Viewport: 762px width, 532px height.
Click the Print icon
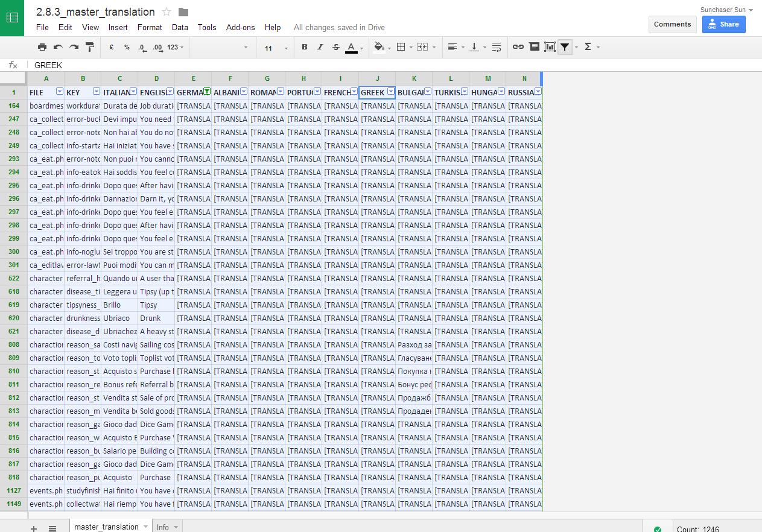42,47
